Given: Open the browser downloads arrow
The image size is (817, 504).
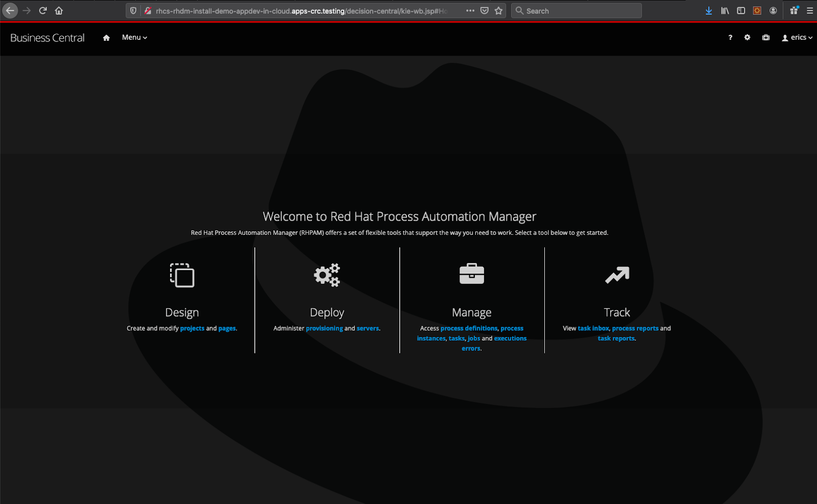Looking at the screenshot, I should [709, 11].
